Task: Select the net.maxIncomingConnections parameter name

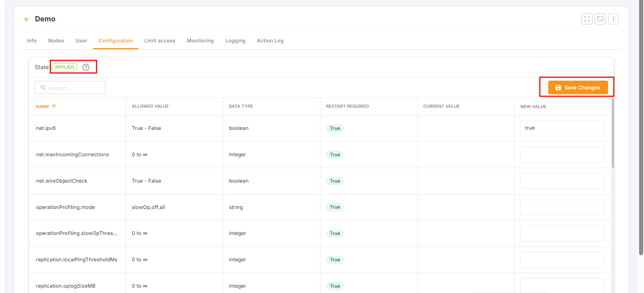Action: (72, 155)
